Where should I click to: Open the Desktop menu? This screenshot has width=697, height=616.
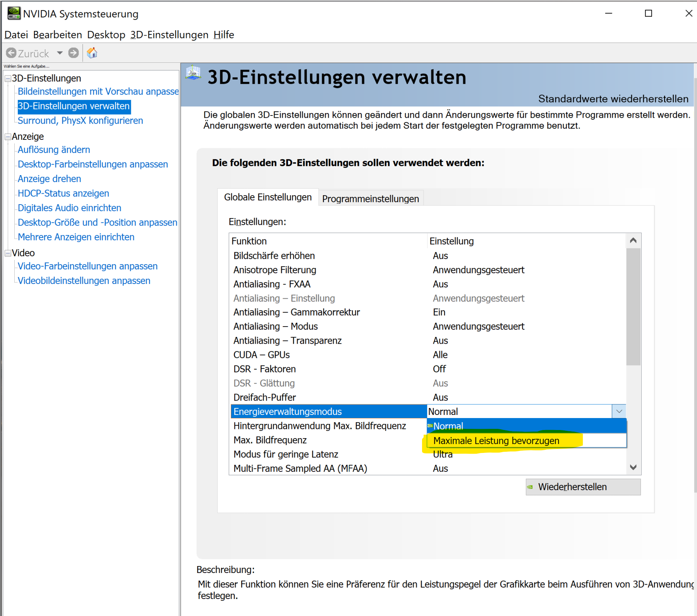click(x=106, y=35)
